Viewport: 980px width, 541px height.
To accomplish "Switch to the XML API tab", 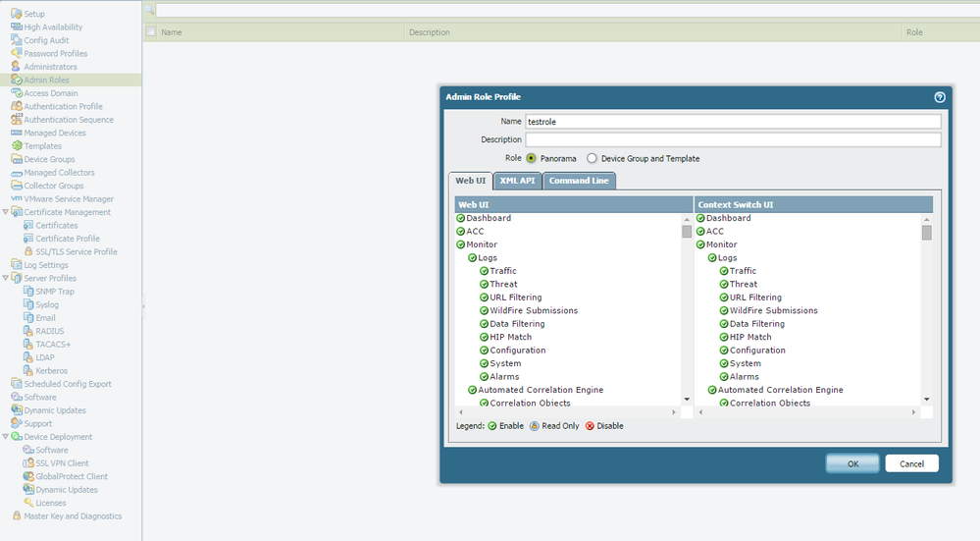I will 517,181.
